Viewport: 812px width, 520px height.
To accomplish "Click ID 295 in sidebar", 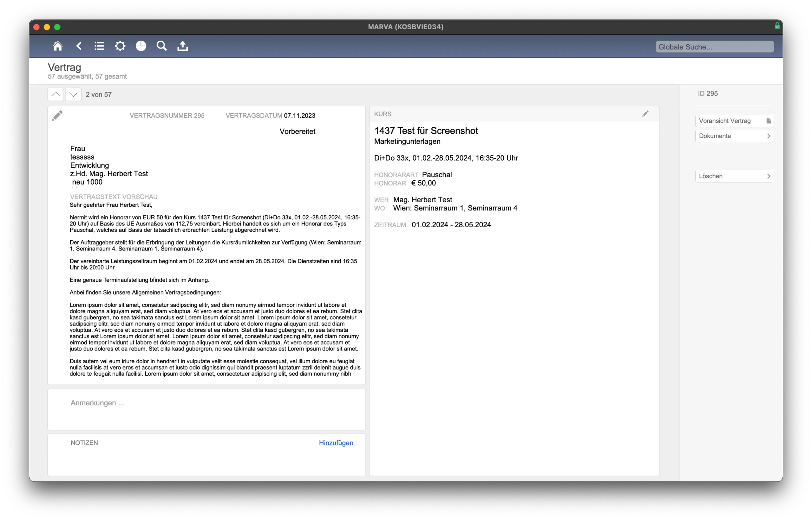I will 707,94.
